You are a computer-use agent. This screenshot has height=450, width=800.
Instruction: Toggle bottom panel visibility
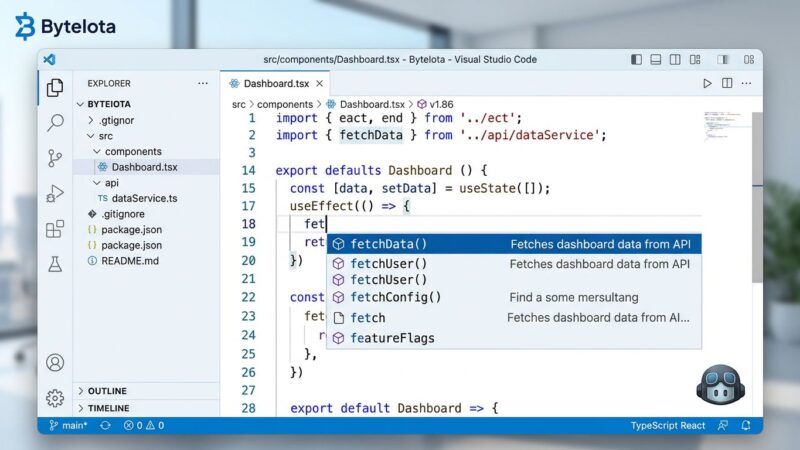pos(656,59)
